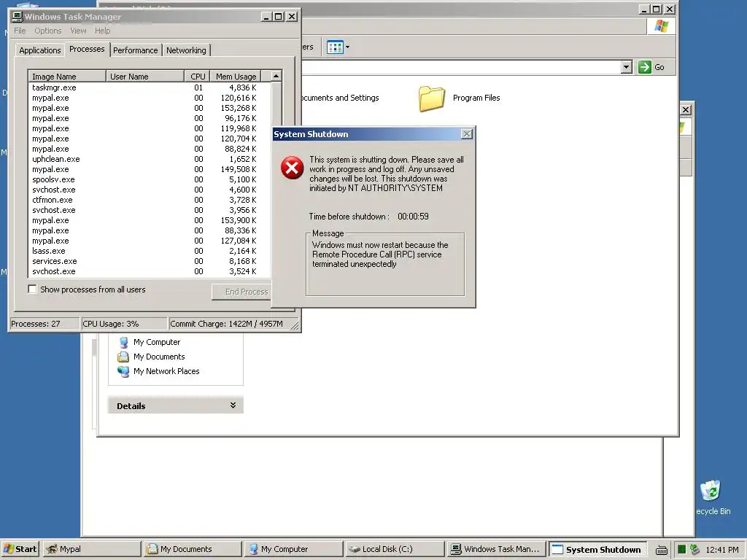Select the taskmgr.exe process row
This screenshot has height=560, width=747.
coord(149,87)
